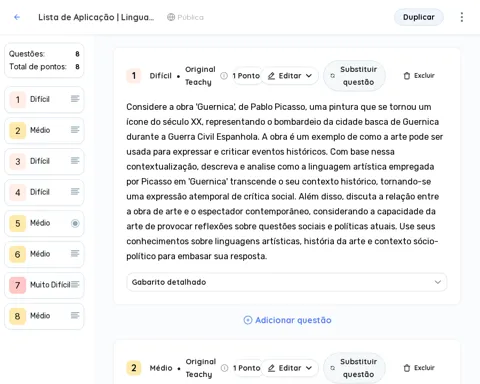Screen dimensions: 480x384
Task: Select question 2 Médio in the sidebar
Action: [x=44, y=130]
